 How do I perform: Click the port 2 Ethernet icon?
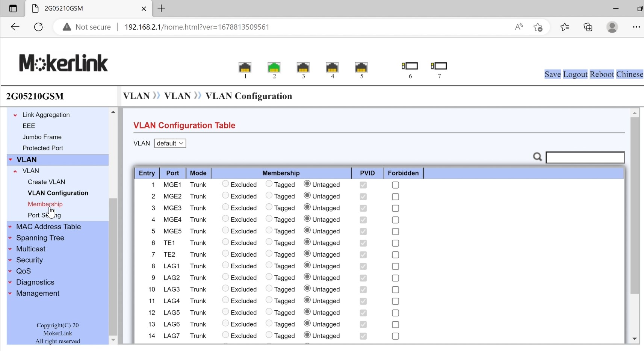pyautogui.click(x=274, y=68)
